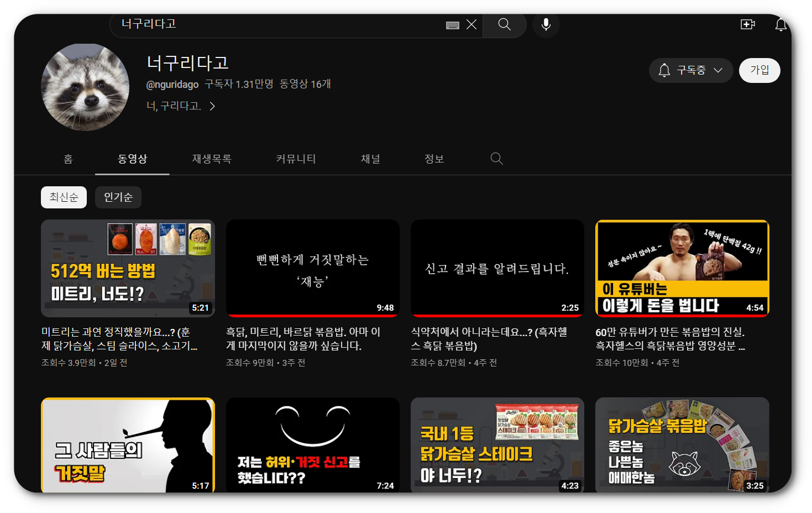
Task: Open the on-screen keyboard icon in search bar
Action: point(453,24)
